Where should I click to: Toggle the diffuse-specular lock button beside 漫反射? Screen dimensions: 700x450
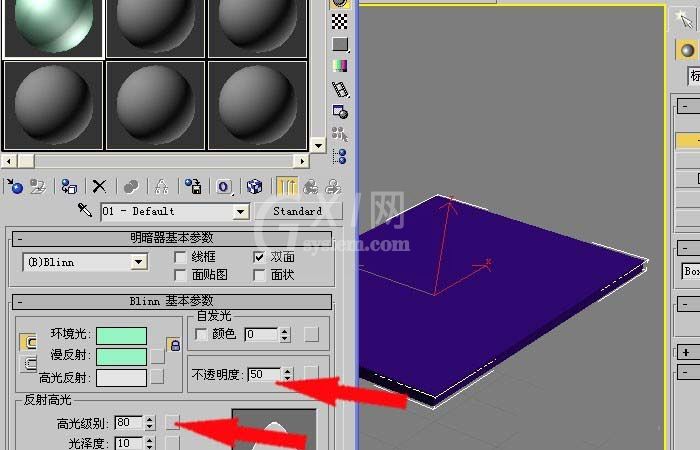pos(28,364)
